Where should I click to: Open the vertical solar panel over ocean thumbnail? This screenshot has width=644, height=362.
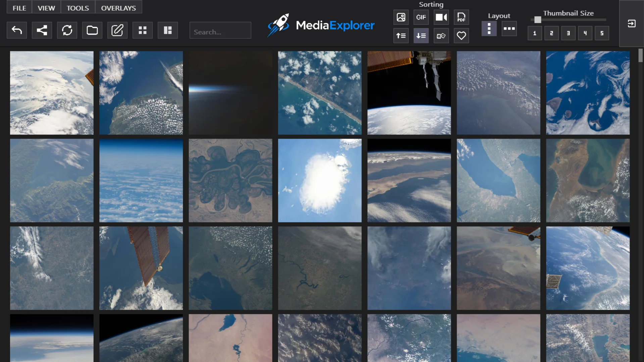pos(141,268)
